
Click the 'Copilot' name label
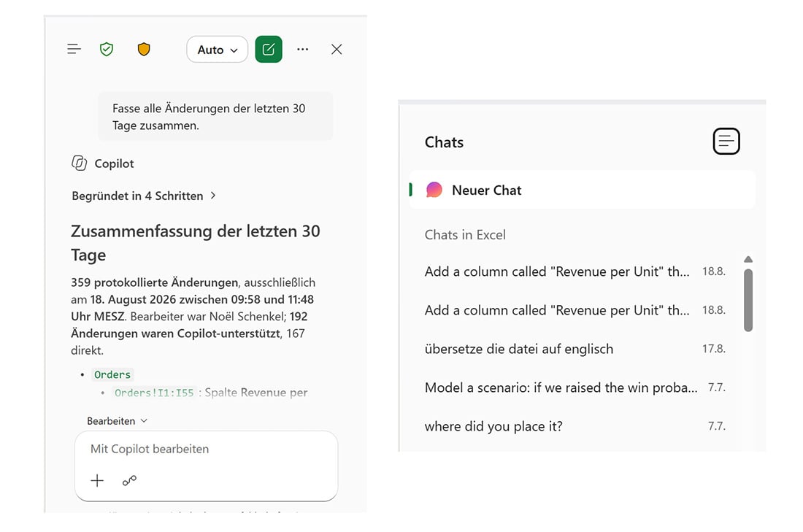tap(114, 163)
